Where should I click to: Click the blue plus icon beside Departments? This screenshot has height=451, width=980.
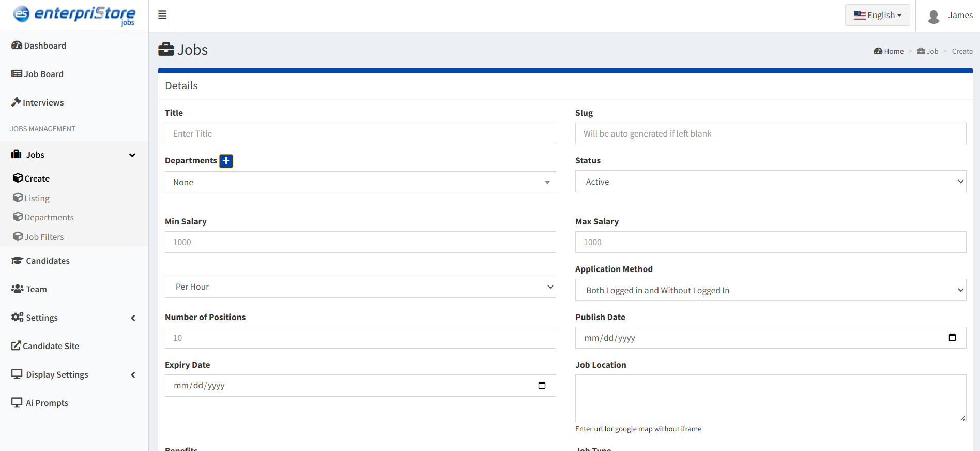coord(226,161)
